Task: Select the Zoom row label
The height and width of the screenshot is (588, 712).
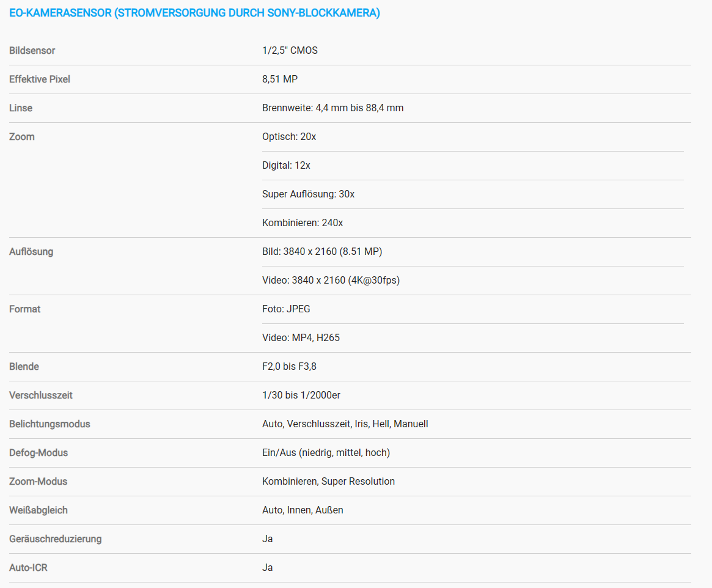Action: [22, 137]
